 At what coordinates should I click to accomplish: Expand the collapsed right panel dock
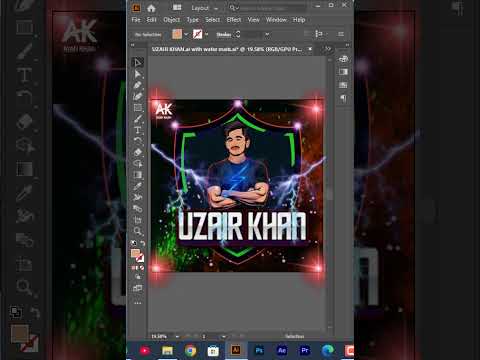[347, 45]
